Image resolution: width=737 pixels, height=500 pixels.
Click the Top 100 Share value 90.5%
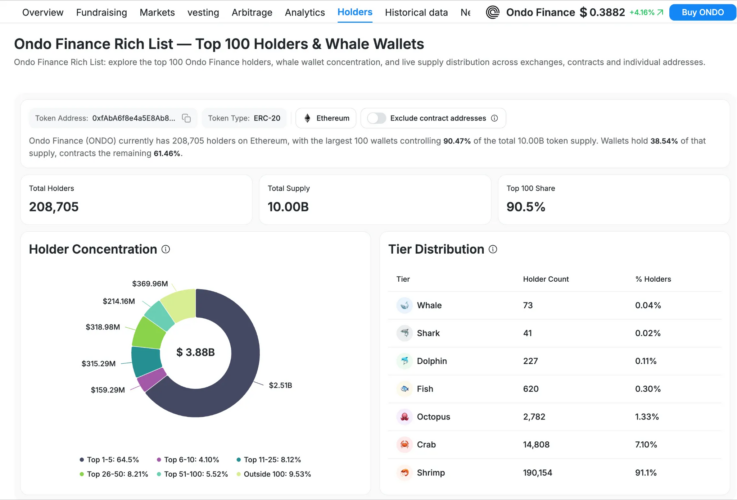pos(526,207)
